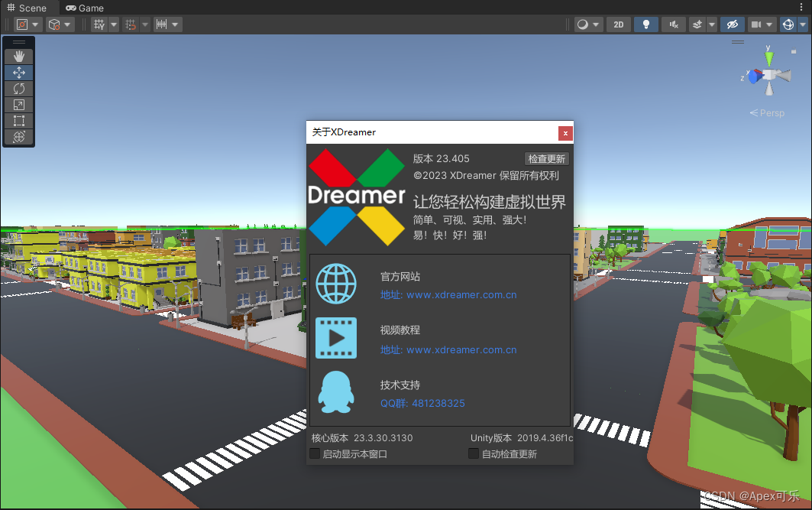Click the green Y axis gizmo cone

(769, 58)
